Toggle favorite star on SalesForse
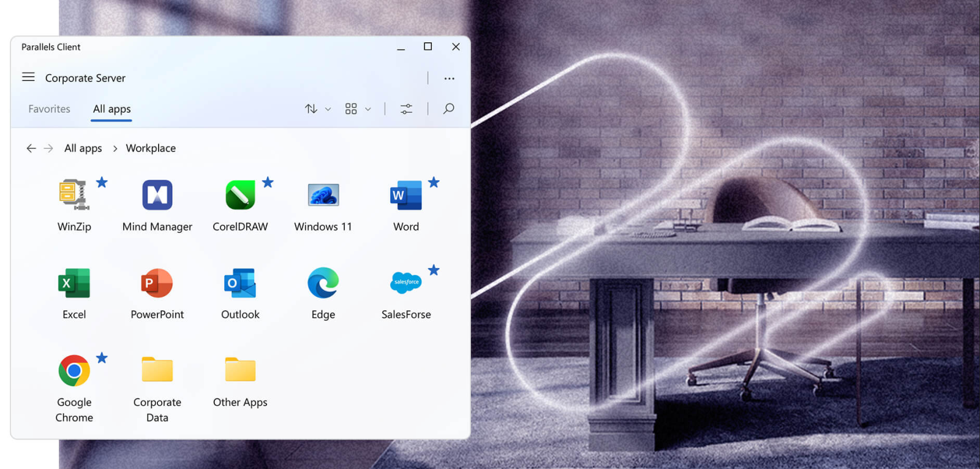The height and width of the screenshot is (469, 980). pyautogui.click(x=434, y=270)
